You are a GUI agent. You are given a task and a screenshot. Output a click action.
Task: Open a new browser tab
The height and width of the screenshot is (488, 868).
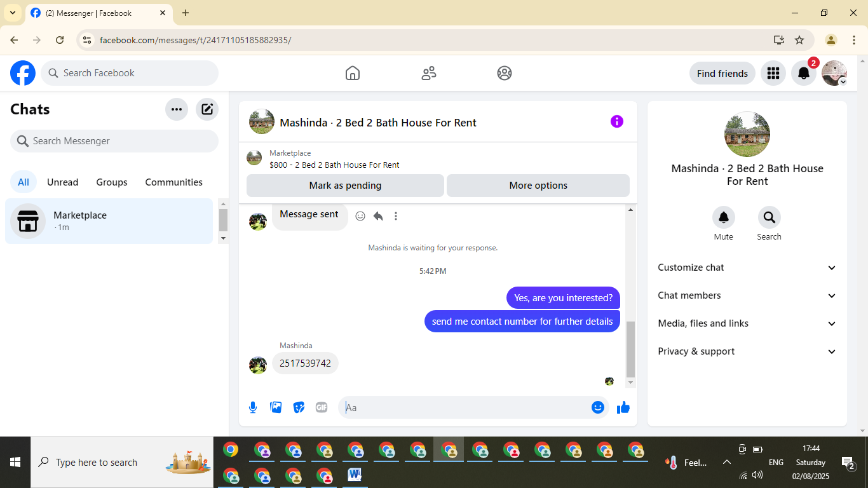[186, 13]
